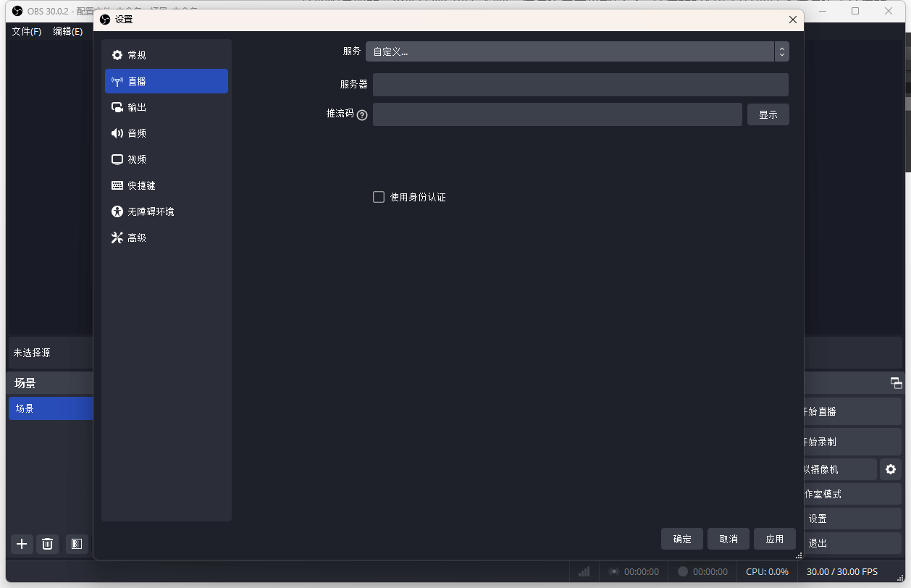Viewport: 911px width, 588px height.
Task: Click the 应用 apply button
Action: 774,539
